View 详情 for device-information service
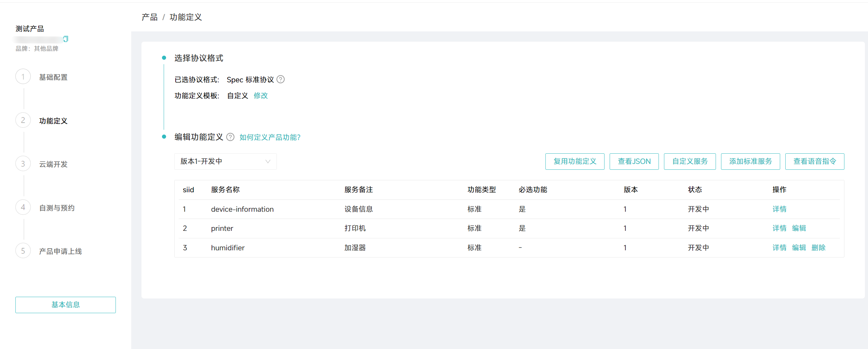This screenshot has width=868, height=349. tap(779, 209)
